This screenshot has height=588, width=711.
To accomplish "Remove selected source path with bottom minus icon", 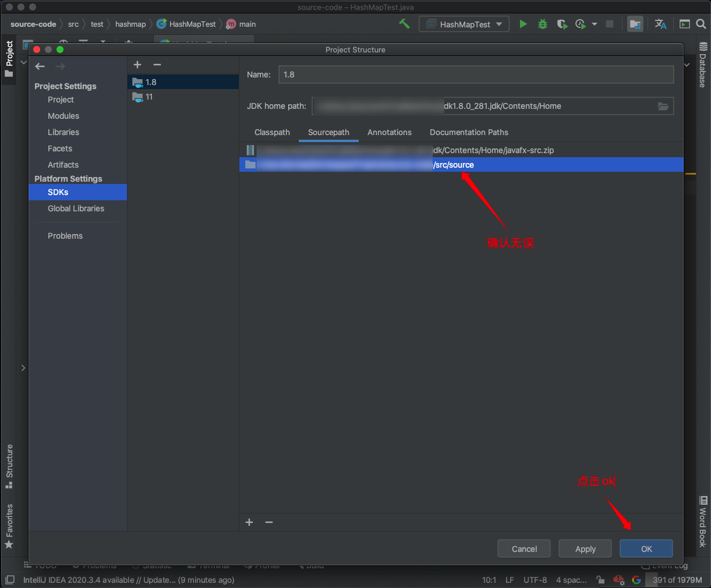I will pos(269,522).
